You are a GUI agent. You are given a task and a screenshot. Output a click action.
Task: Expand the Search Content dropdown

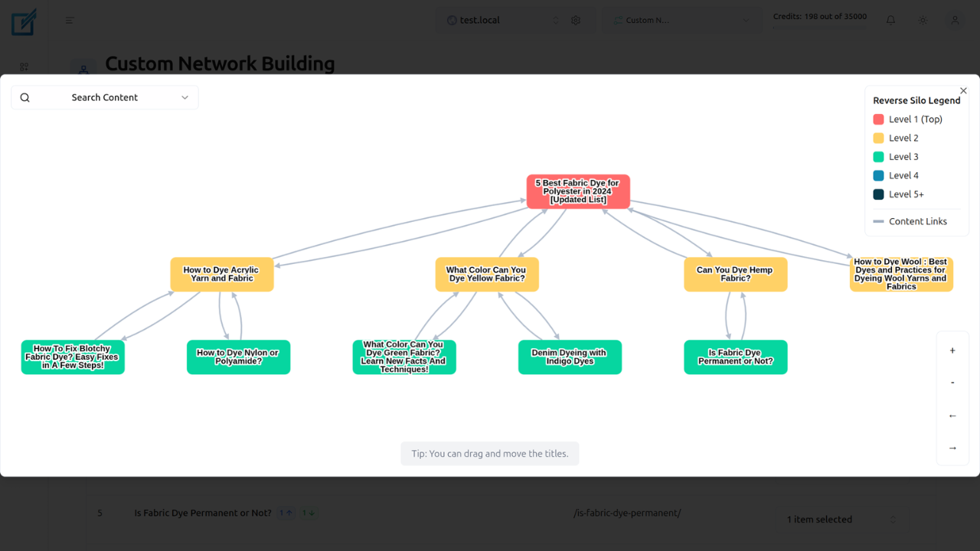click(185, 97)
